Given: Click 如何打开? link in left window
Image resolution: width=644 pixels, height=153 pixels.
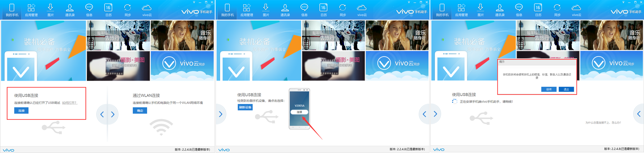Looking at the screenshot, I should (x=69, y=103).
